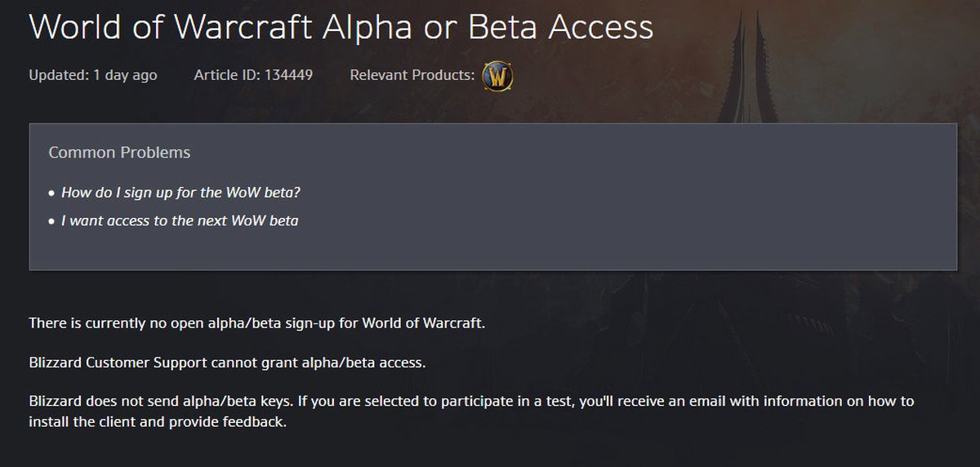Click the "1 day ago" timestamp
Screen dimensions: 980x467
[125, 75]
